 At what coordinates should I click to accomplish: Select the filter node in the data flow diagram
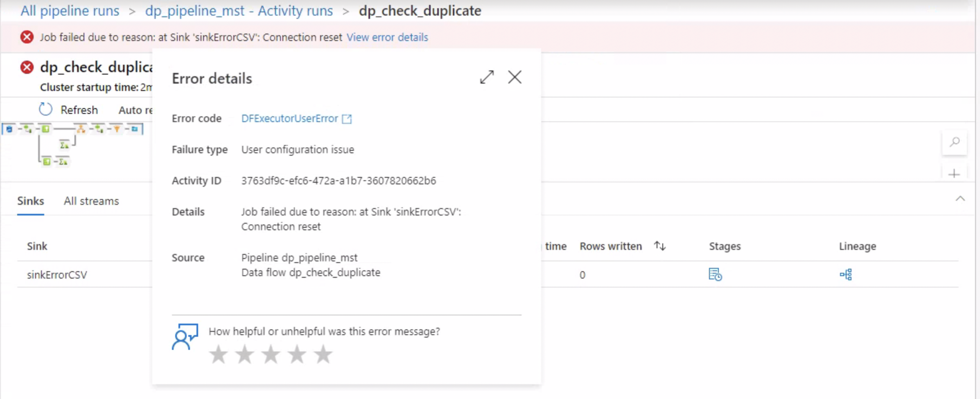pyautogui.click(x=117, y=129)
